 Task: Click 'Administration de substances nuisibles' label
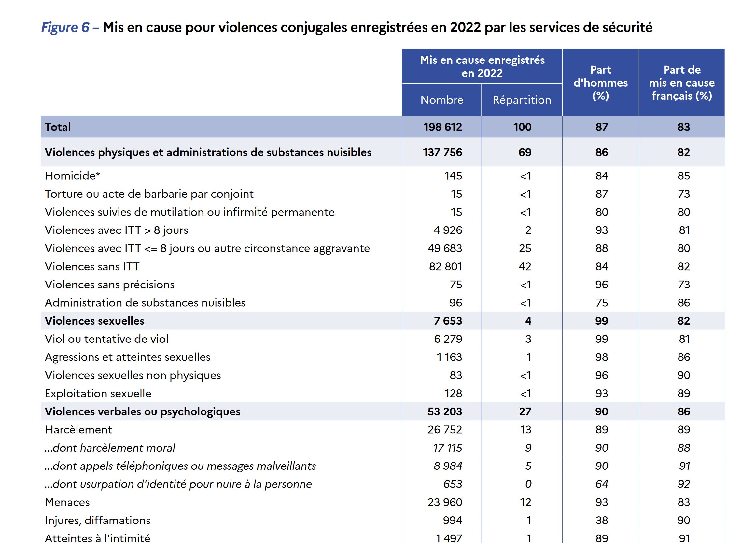(x=145, y=303)
